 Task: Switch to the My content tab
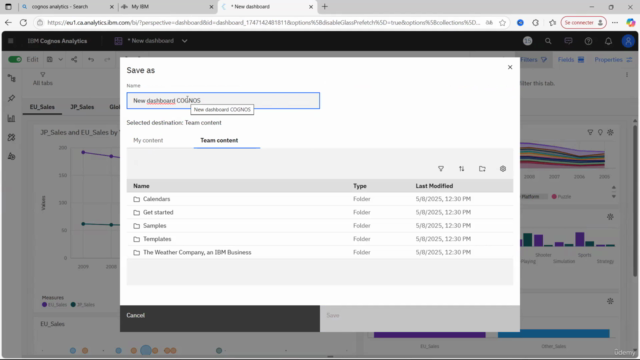[x=148, y=140]
